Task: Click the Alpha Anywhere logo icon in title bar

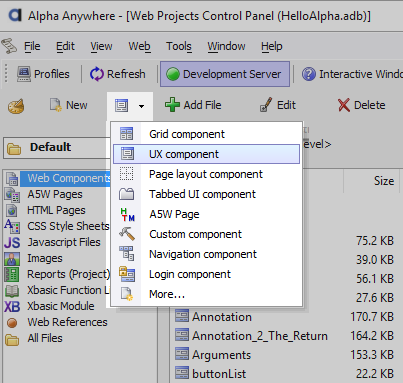Action: [15, 15]
